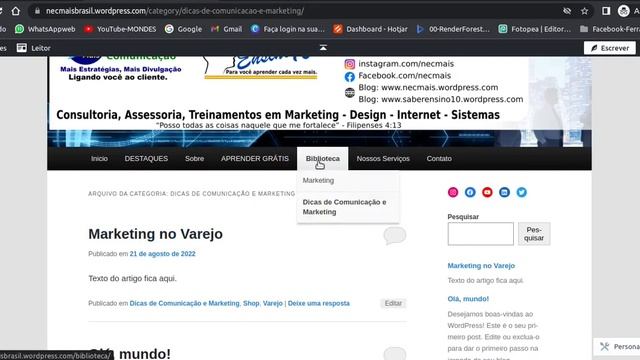
Task: Open the Google bookmark
Action: (x=183, y=29)
